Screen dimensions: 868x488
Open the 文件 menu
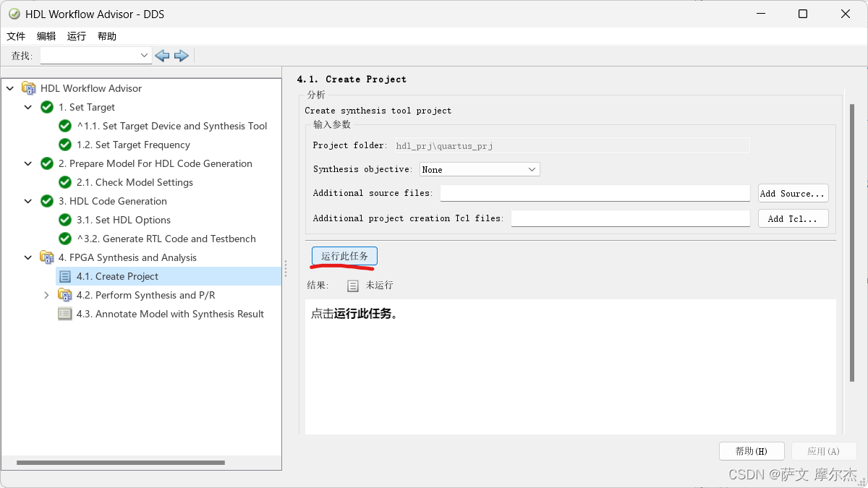click(17, 35)
